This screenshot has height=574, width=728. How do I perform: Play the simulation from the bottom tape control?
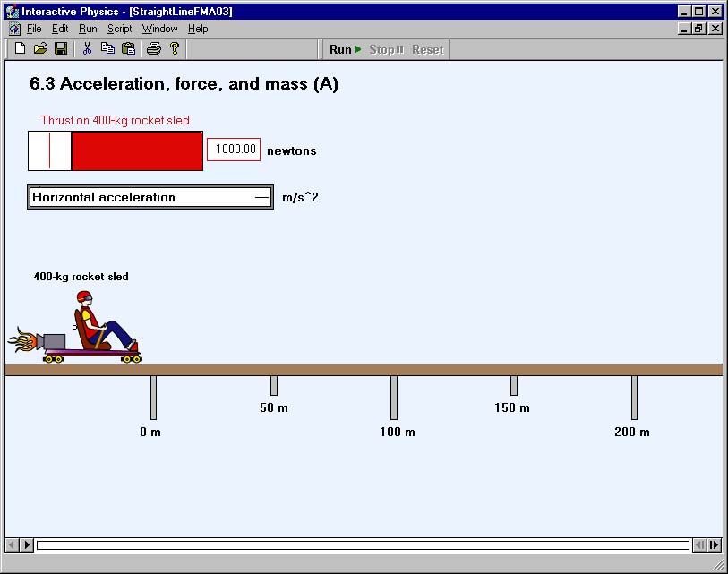[27, 544]
